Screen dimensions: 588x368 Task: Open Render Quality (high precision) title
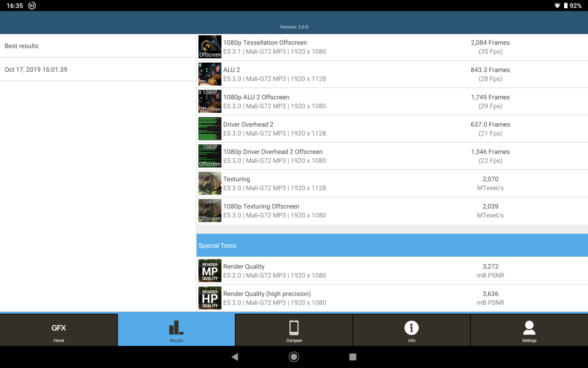pyautogui.click(x=267, y=293)
